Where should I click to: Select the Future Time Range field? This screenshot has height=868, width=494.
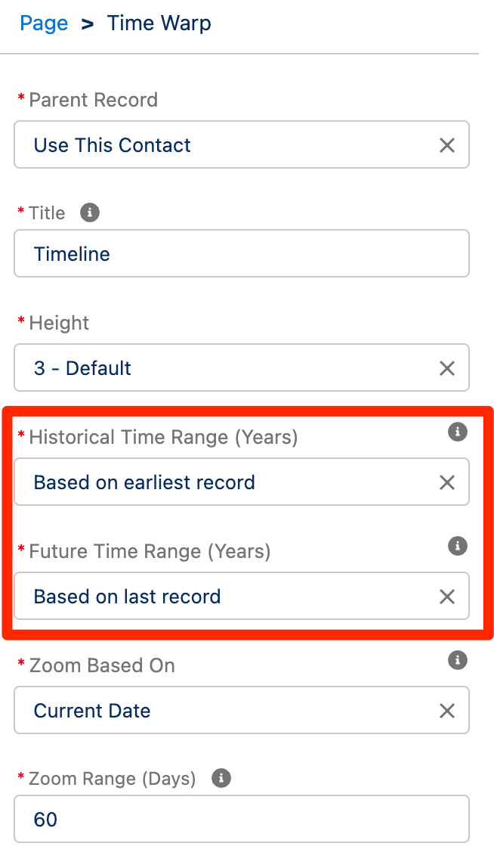[x=227, y=596]
